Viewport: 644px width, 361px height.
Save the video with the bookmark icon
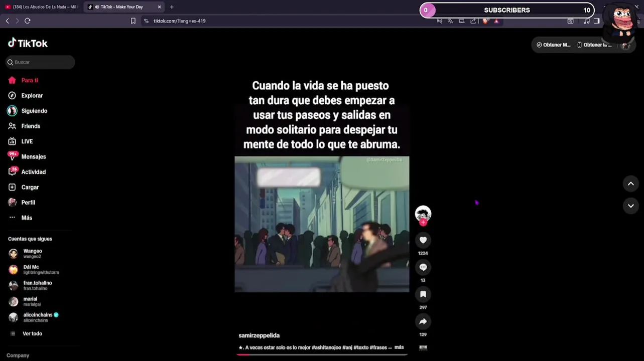[x=423, y=294]
